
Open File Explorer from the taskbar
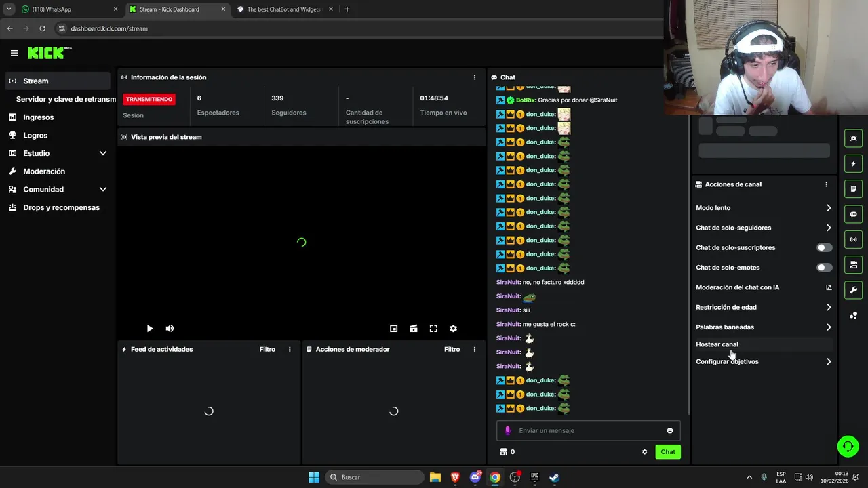pos(435,477)
